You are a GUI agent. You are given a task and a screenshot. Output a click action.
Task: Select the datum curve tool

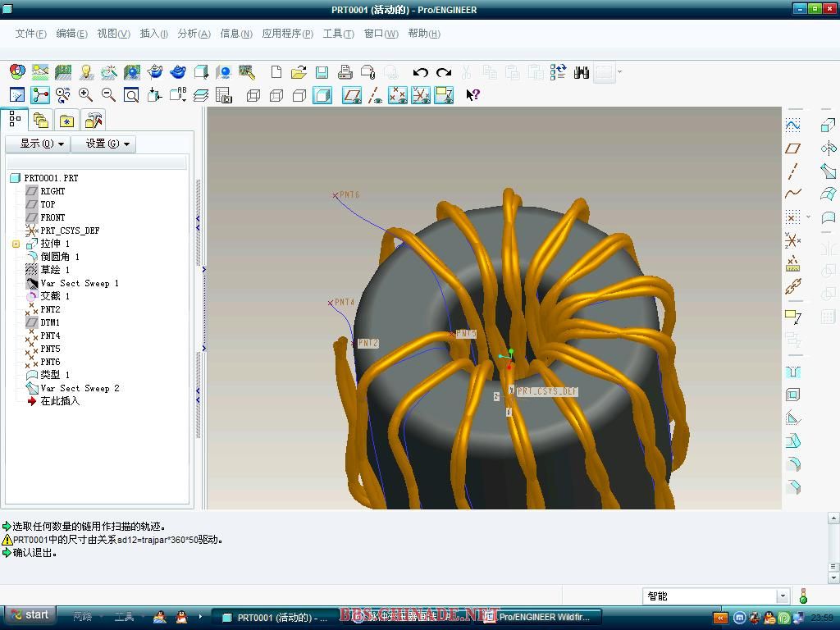point(792,194)
